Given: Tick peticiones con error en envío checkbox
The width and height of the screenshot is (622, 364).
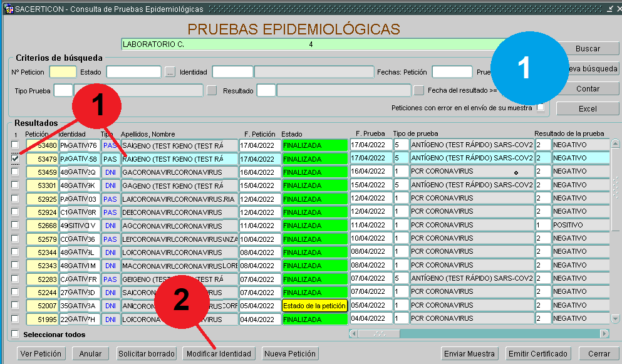Looking at the screenshot, I should (x=541, y=108).
